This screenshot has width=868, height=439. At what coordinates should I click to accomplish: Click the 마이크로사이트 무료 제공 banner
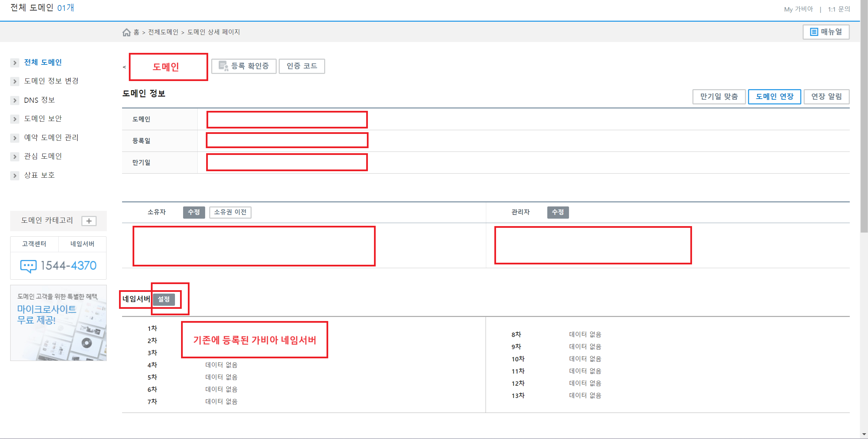pyautogui.click(x=58, y=323)
